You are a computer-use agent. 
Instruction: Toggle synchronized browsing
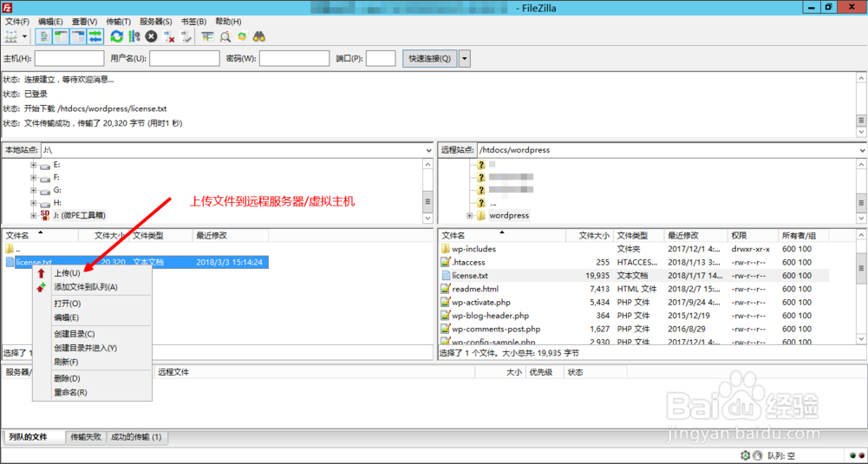point(242,36)
